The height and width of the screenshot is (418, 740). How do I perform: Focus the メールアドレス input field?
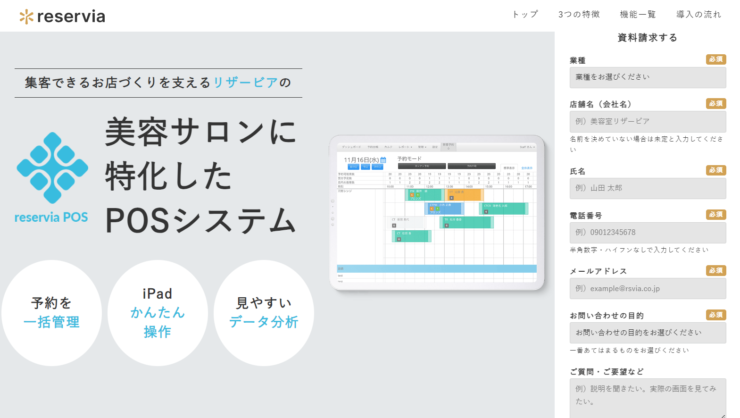click(648, 288)
